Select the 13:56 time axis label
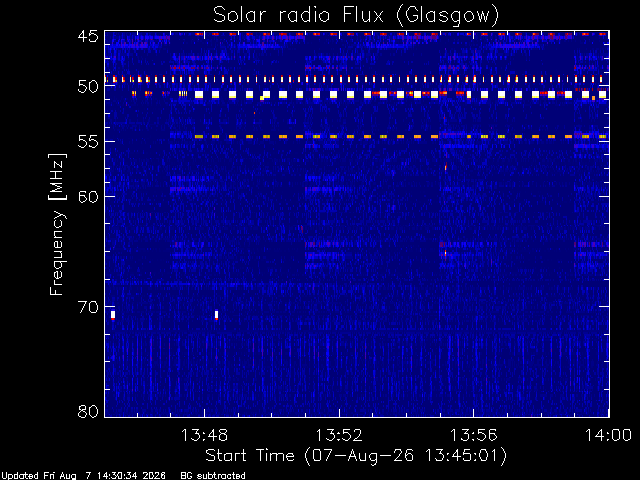Screen dimensions: 640x480 click(x=474, y=436)
